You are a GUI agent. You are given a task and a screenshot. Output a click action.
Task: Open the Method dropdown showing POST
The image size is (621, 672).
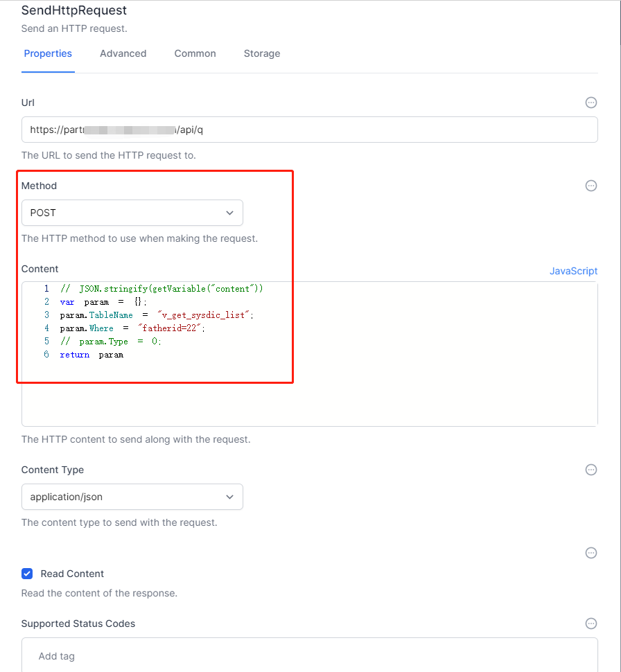tap(132, 213)
